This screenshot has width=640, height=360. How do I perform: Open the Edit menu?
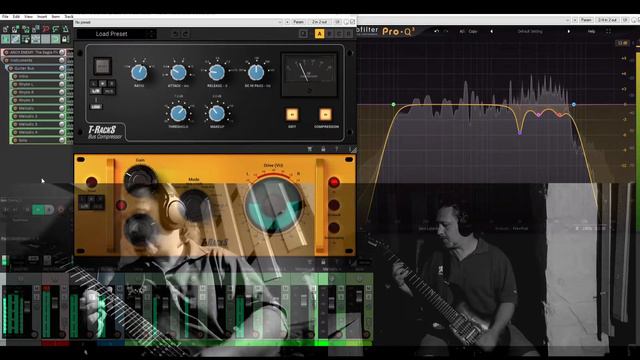(16, 17)
